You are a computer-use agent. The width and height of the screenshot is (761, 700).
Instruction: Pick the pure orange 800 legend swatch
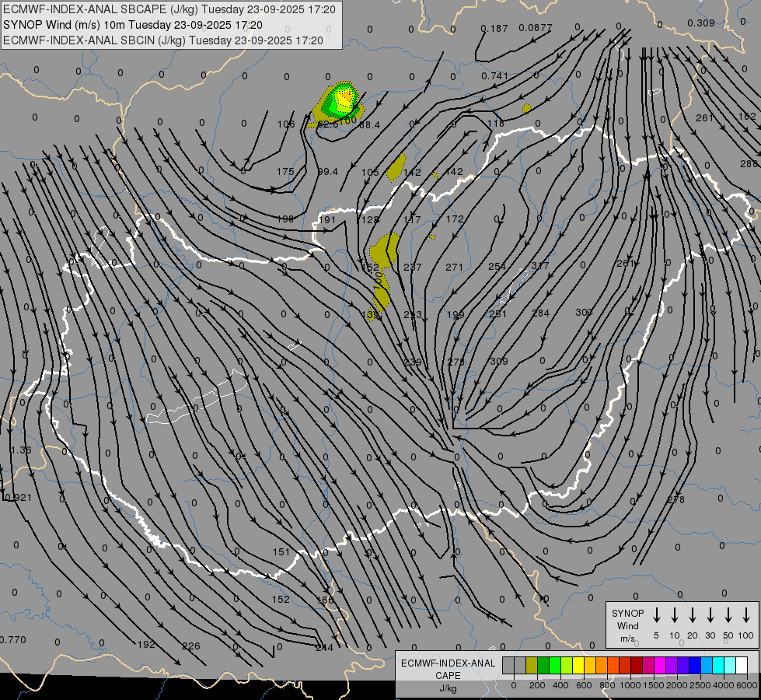[x=602, y=666]
